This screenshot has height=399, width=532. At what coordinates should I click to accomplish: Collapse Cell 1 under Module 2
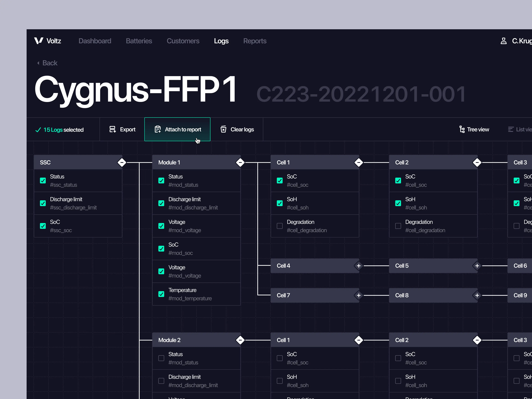(x=359, y=340)
